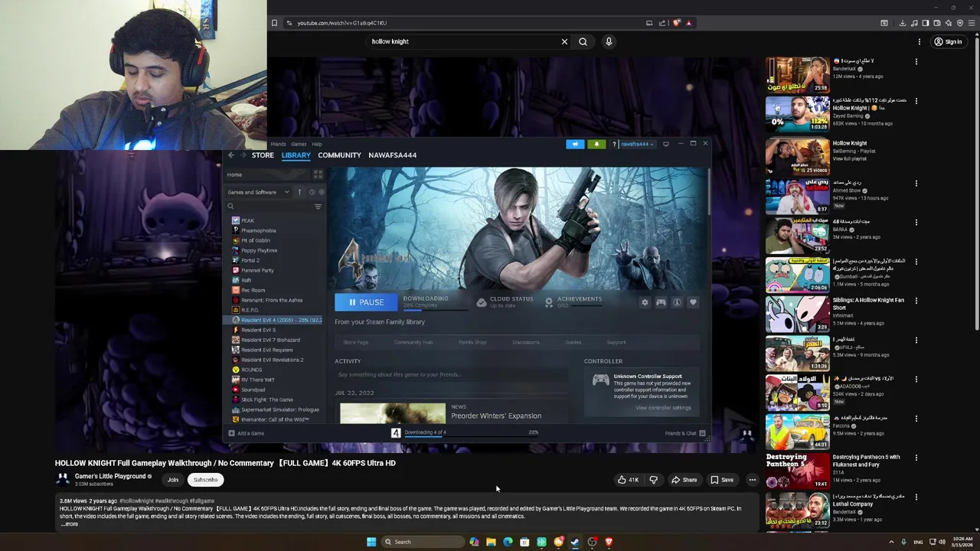Open Steam Help menu
This screenshot has height=551, width=980.
[317, 144]
